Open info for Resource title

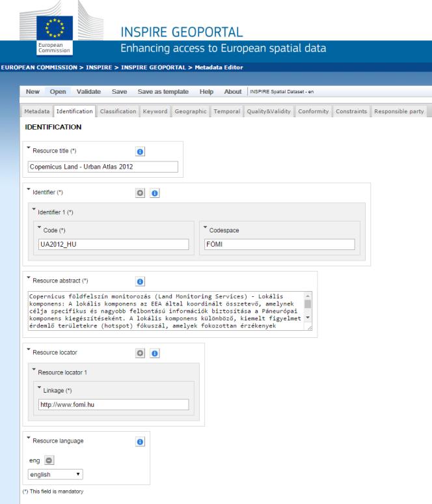tap(140, 151)
